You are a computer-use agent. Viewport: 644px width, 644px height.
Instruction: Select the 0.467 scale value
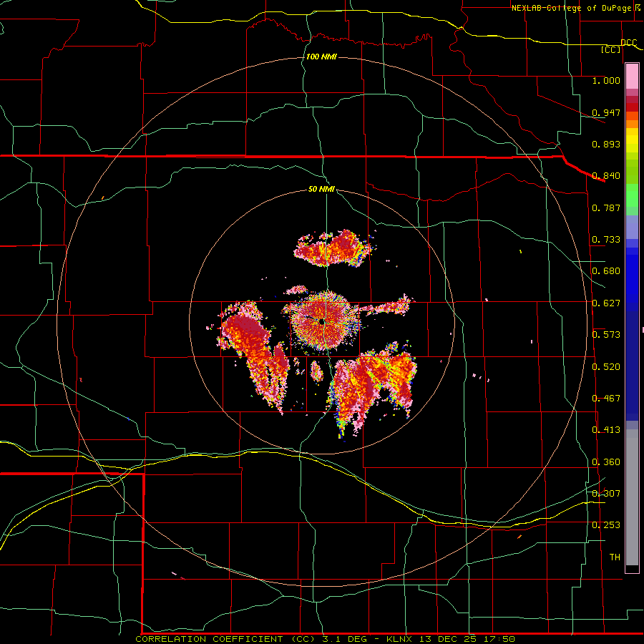[x=606, y=399]
